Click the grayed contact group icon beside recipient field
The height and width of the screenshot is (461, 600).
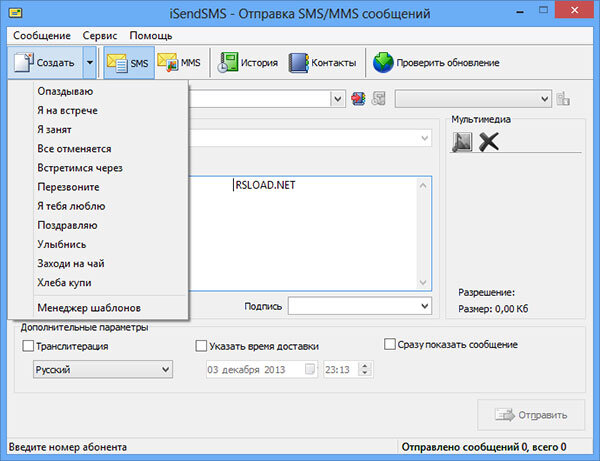[x=378, y=99]
